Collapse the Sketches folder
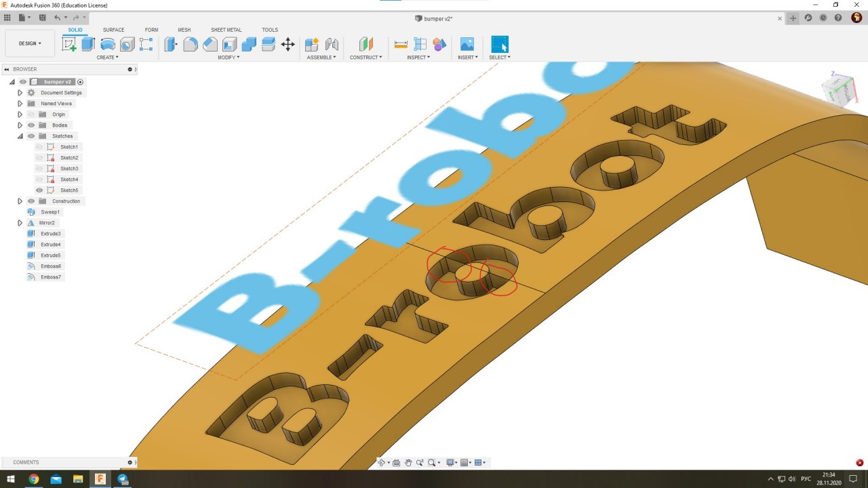Image resolution: width=868 pixels, height=488 pixels. pos(20,136)
